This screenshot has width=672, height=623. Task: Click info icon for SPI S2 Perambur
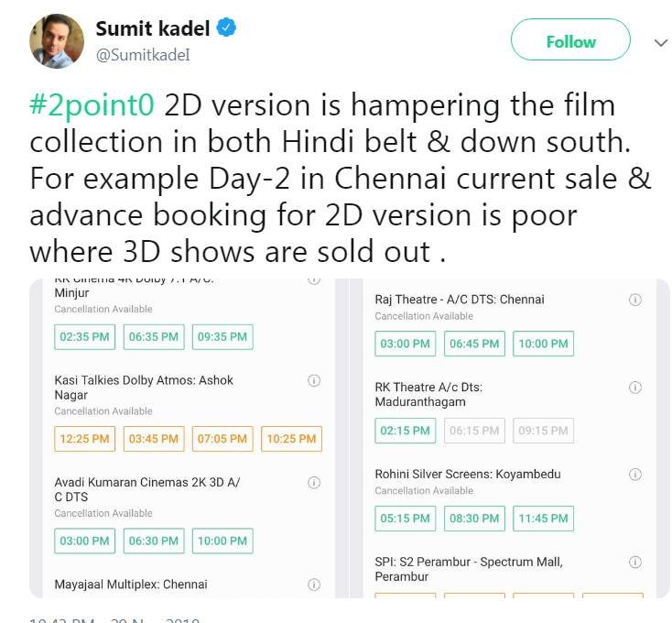coord(635,562)
